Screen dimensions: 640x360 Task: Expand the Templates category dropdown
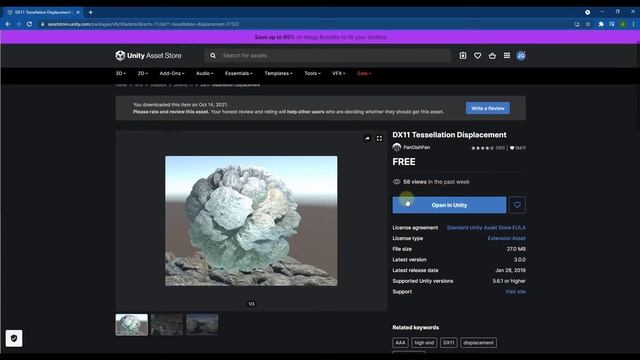tap(278, 73)
